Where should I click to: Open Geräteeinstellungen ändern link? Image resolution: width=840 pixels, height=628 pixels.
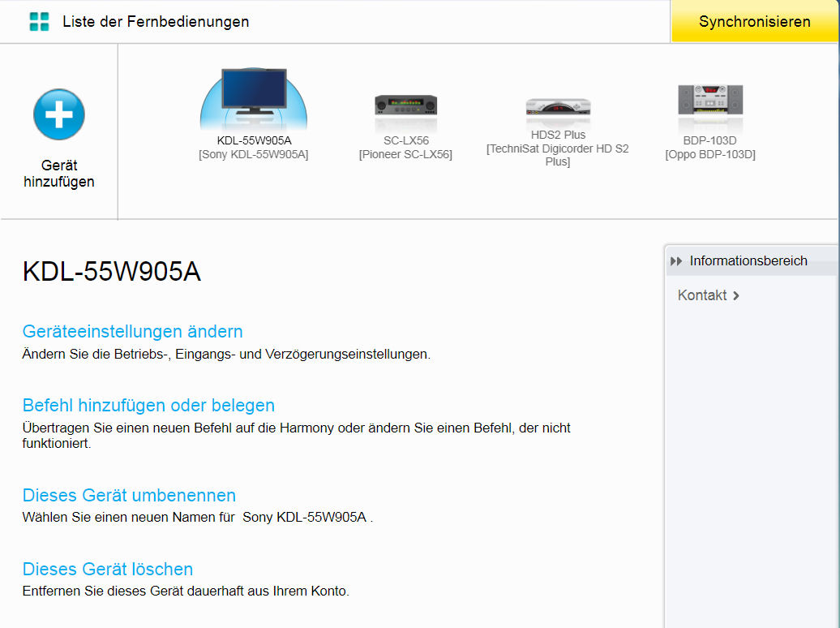pos(132,331)
